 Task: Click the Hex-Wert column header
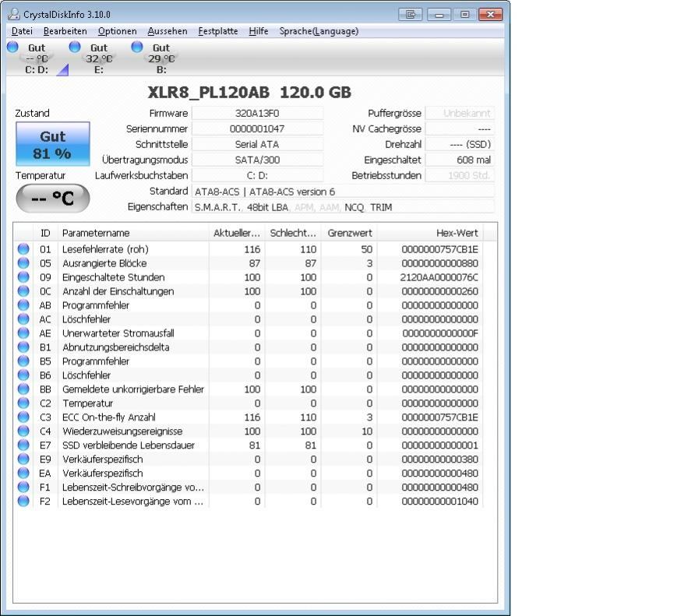click(x=430, y=233)
